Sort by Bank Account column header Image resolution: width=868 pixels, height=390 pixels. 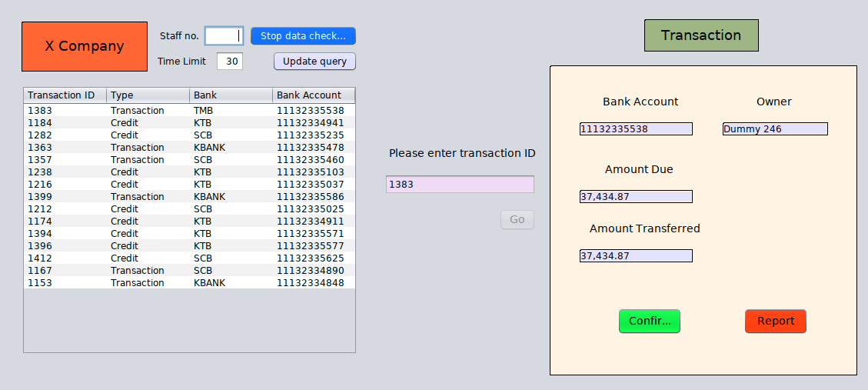pos(314,95)
